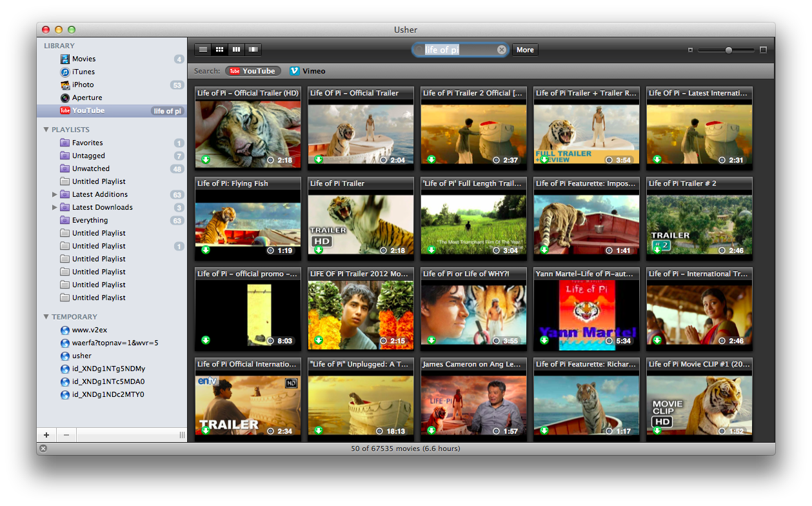This screenshot has width=812, height=506.
Task: Click the add (+) button under the sidebar
Action: coord(46,435)
